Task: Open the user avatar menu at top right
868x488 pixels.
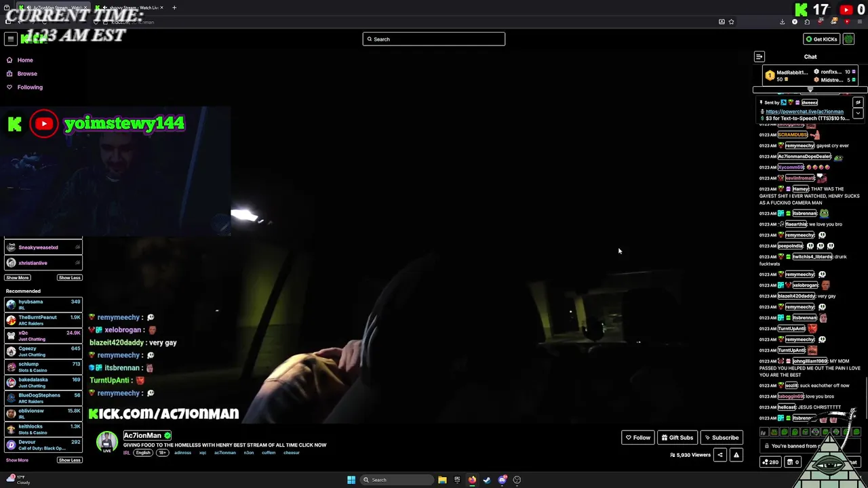Action: click(x=848, y=39)
